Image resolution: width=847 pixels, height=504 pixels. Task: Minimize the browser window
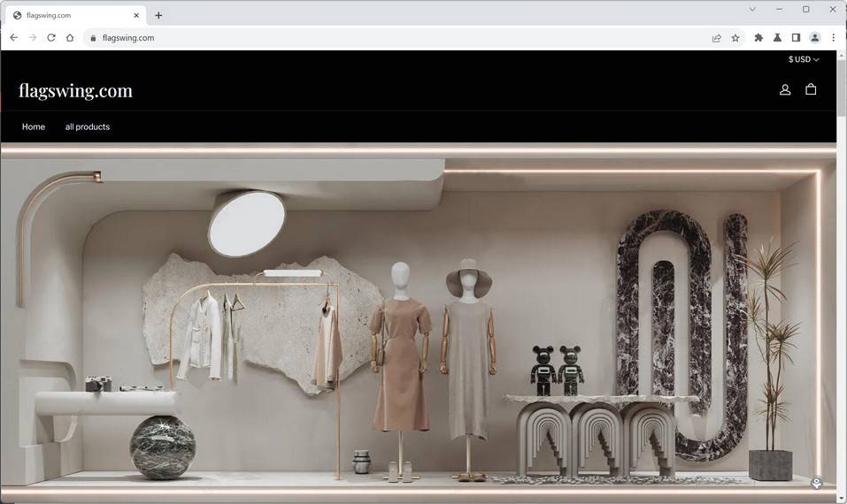click(x=779, y=9)
